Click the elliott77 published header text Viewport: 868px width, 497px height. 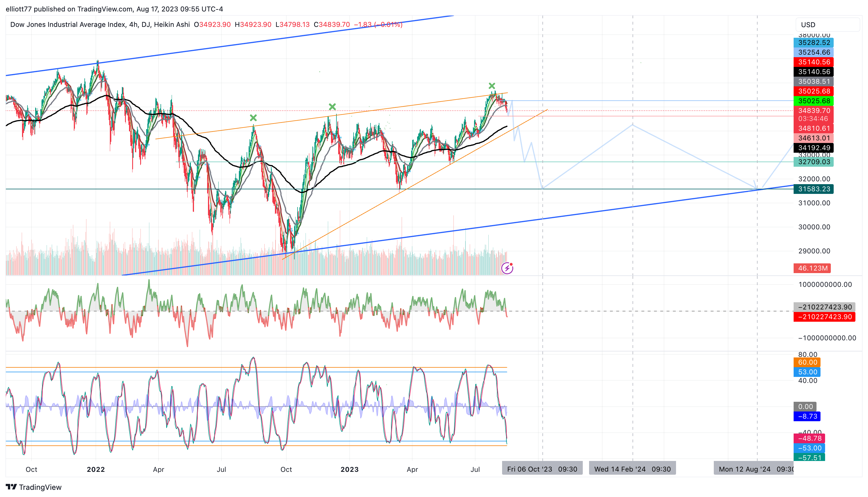click(x=114, y=9)
